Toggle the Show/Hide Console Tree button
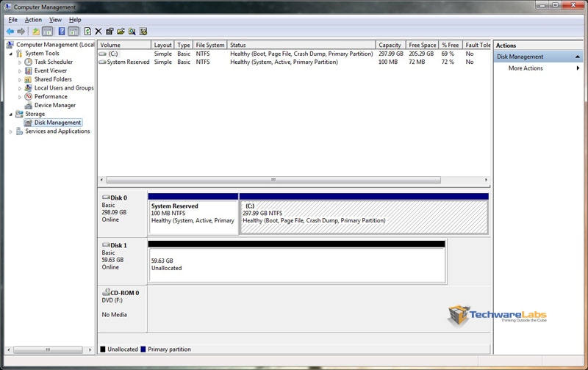The width and height of the screenshot is (588, 370). [48, 32]
